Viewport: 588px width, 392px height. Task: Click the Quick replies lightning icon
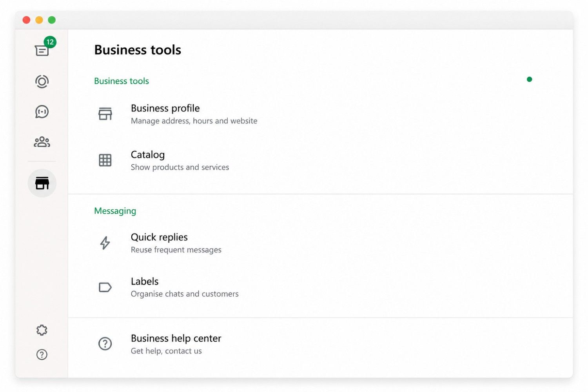point(105,243)
